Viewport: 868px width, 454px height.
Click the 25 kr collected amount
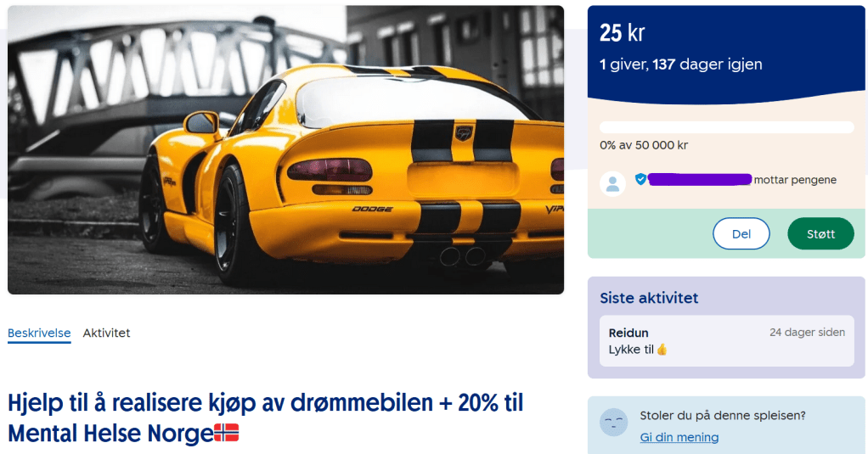pyautogui.click(x=623, y=33)
